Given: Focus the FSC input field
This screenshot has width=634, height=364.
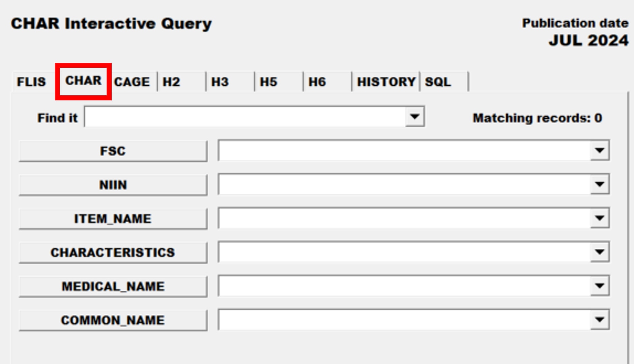Looking at the screenshot, I should click(405, 150).
